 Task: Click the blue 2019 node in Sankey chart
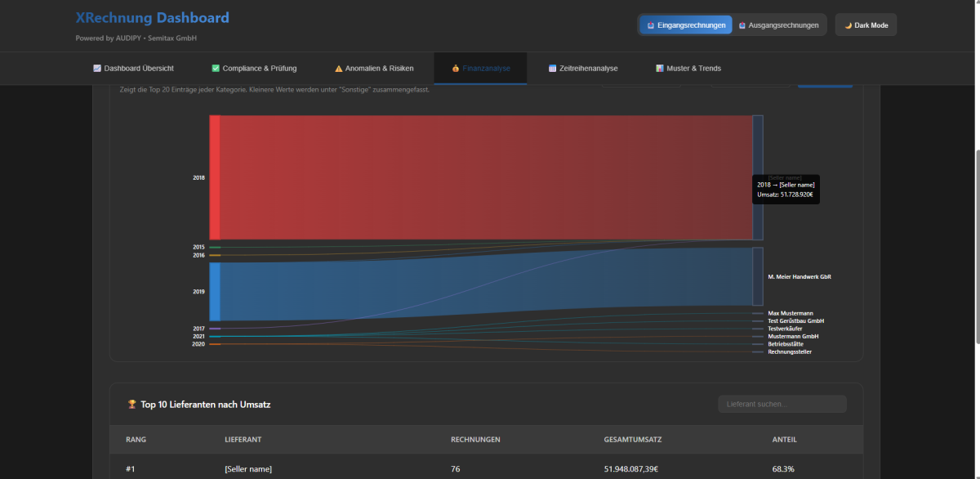[215, 291]
